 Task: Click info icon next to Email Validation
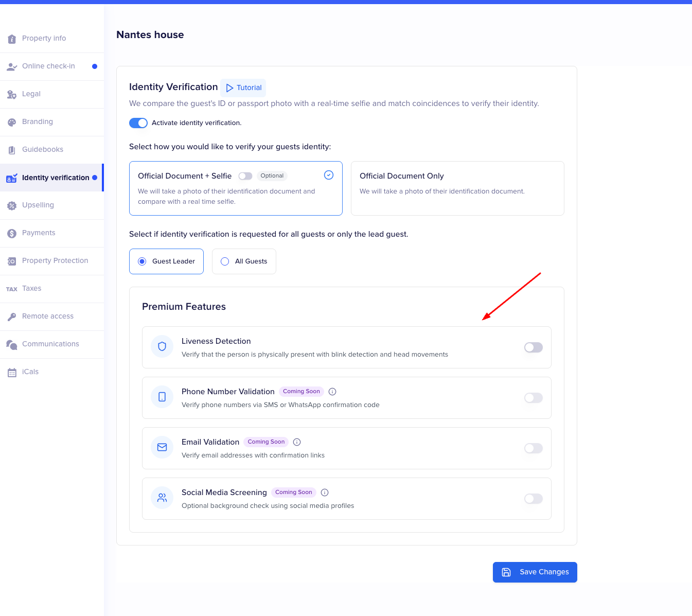click(297, 442)
